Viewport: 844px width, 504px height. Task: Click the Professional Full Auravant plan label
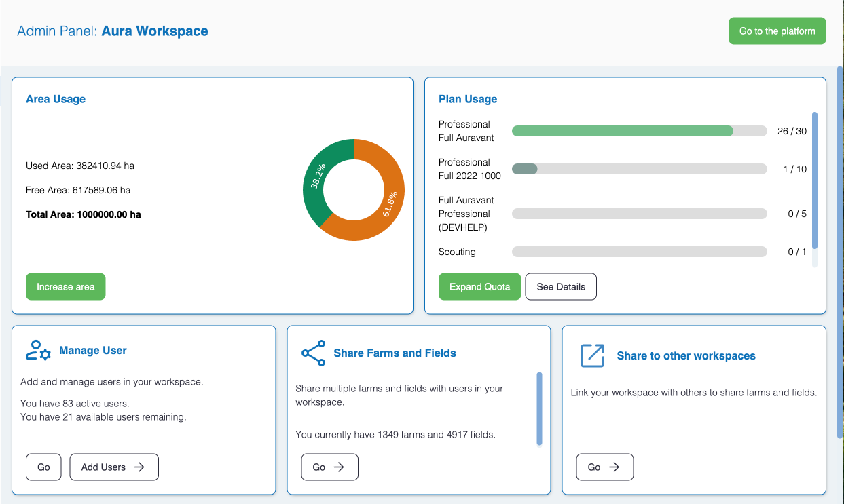[x=466, y=131]
